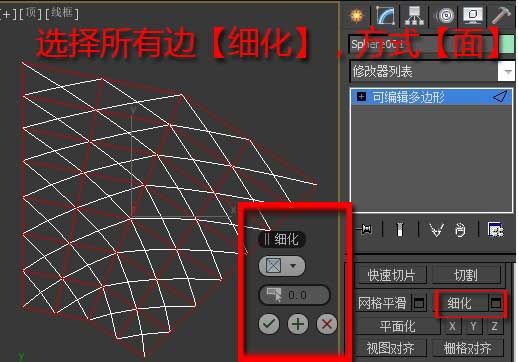Switch to the Modify panel tab

click(386, 15)
